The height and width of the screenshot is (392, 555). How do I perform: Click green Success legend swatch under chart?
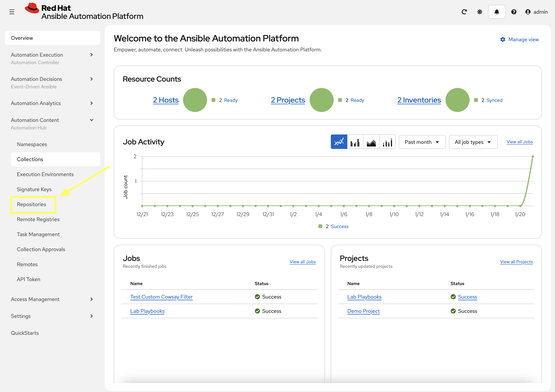(320, 226)
